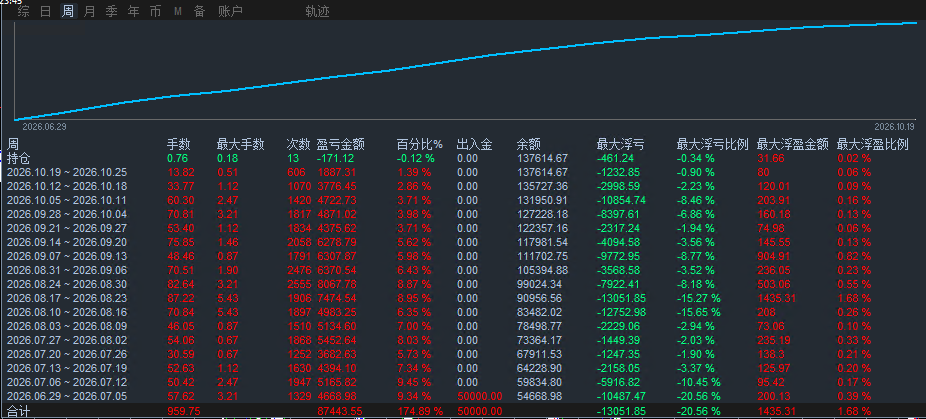Image resolution: width=926 pixels, height=419 pixels.
Task: Open the 备 tab
Action: click(x=200, y=11)
